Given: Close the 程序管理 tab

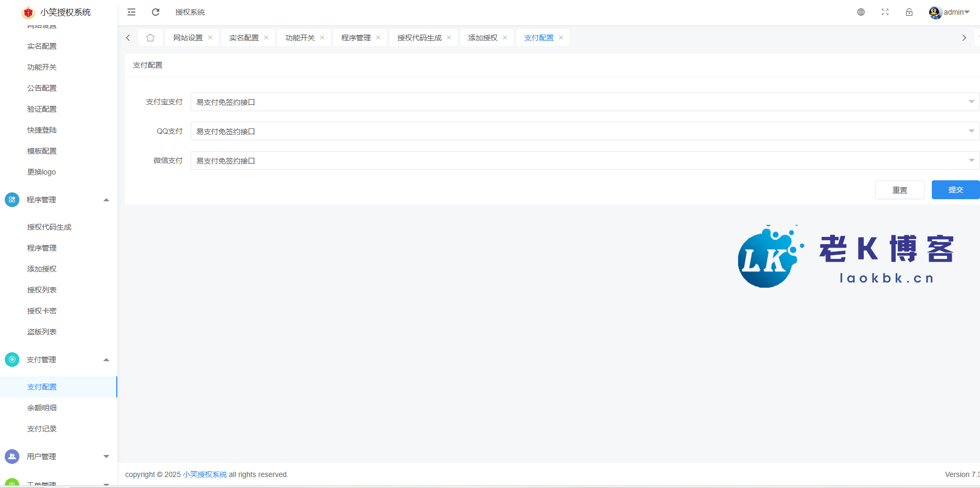Looking at the screenshot, I should [x=378, y=38].
